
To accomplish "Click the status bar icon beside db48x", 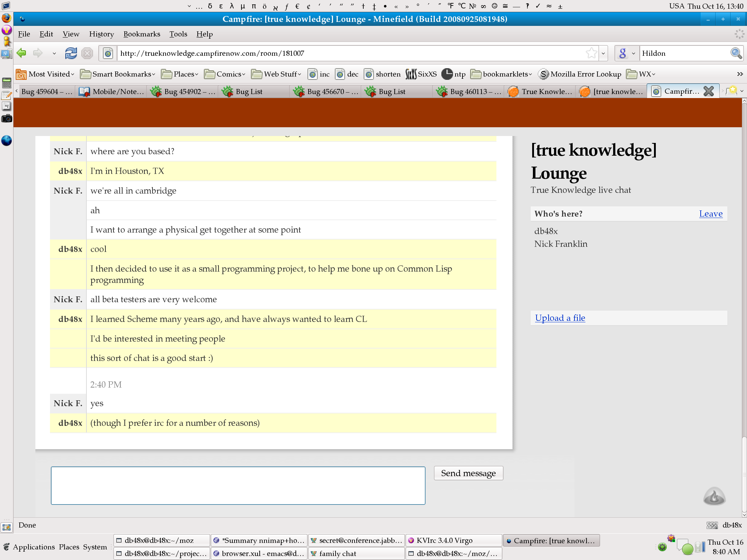I will pyautogui.click(x=712, y=525).
